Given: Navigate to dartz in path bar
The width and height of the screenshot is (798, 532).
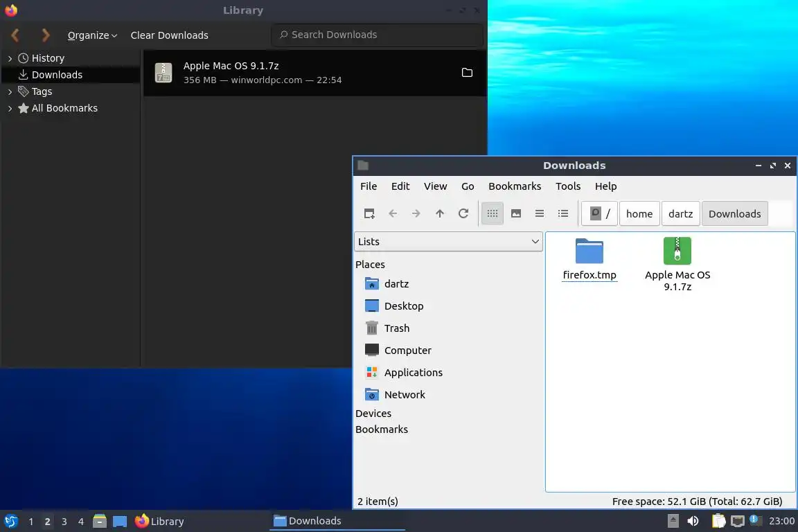Looking at the screenshot, I should point(680,213).
